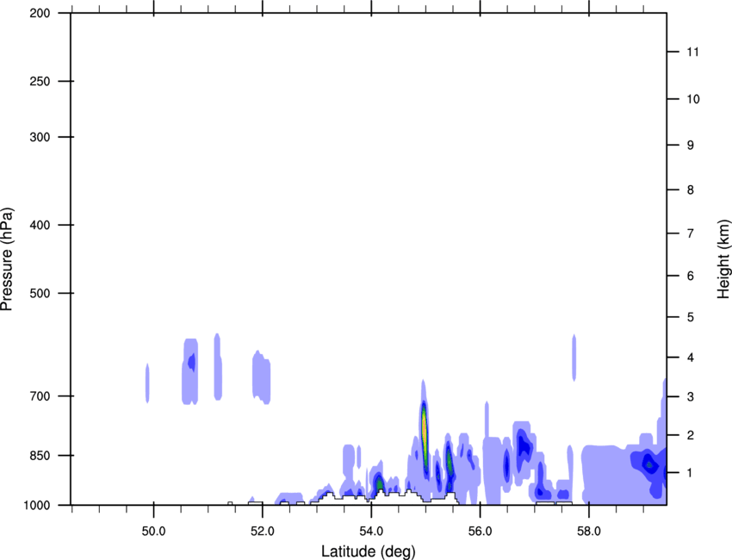Click height tick label '6'
This screenshot has width=732, height=560.
click(691, 276)
